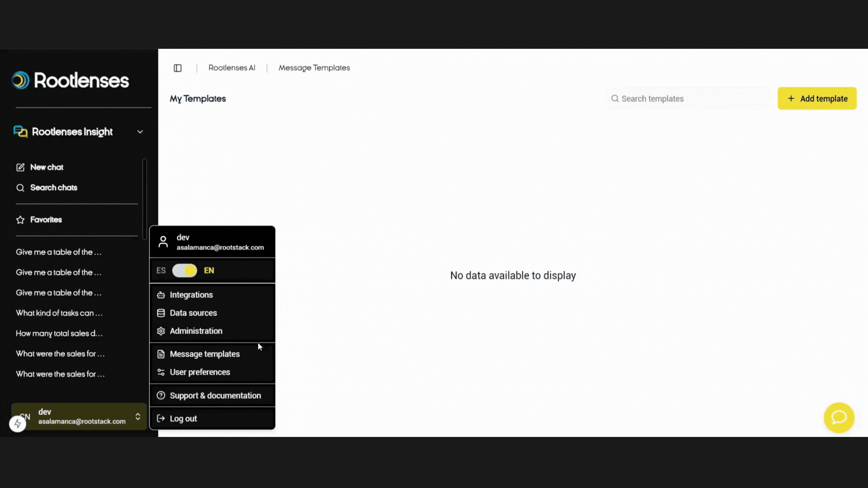Click the New chat pencil icon
This screenshot has width=868, height=488.
pyautogui.click(x=20, y=168)
